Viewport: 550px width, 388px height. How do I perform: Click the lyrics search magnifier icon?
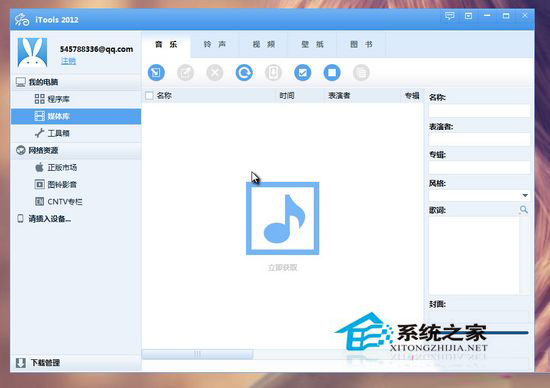click(x=524, y=210)
